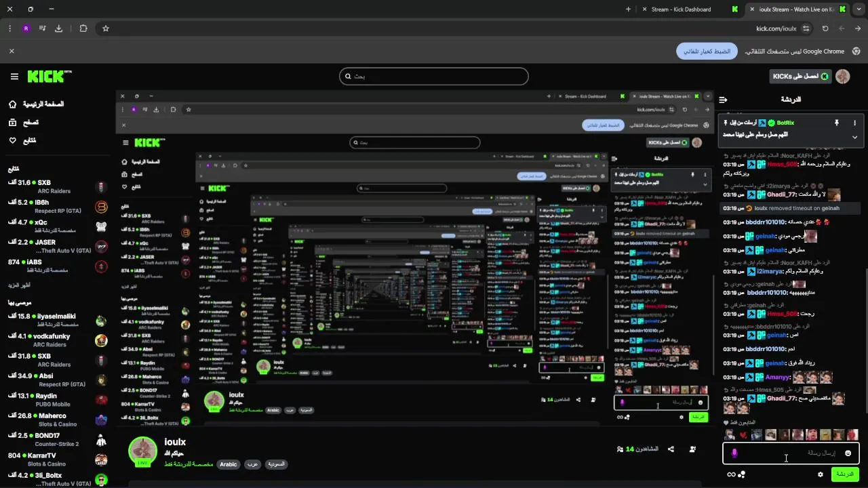Unpin the BotRix pinned message with the pin icon
868x488 pixels.
tap(836, 123)
